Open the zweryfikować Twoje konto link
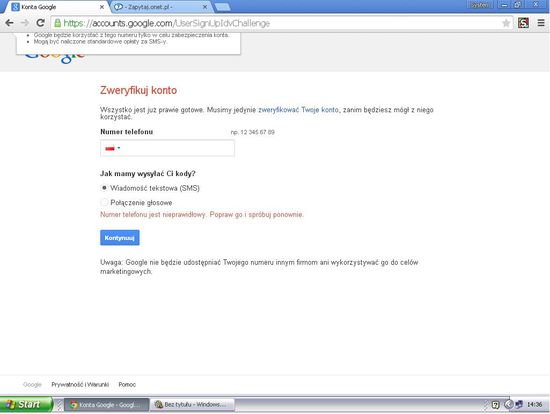550x414 pixels. tap(299, 110)
